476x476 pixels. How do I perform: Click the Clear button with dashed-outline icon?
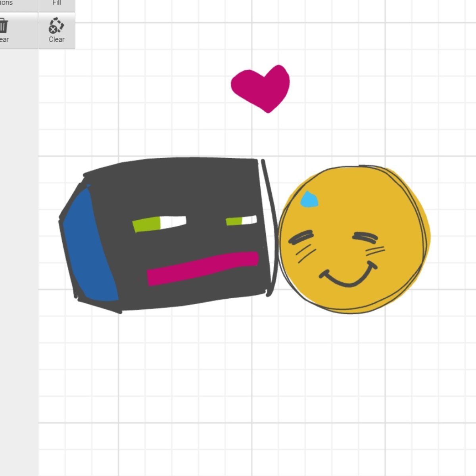click(x=56, y=31)
